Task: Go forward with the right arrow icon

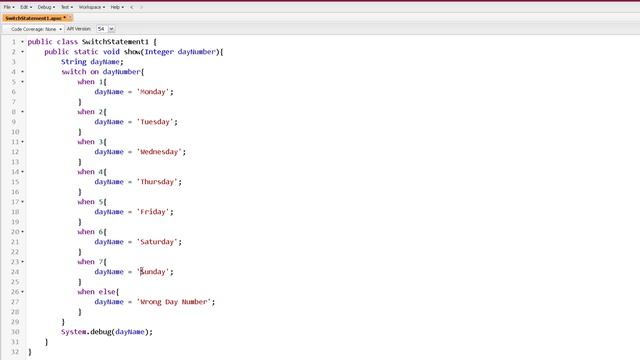Action: (x=141, y=7)
